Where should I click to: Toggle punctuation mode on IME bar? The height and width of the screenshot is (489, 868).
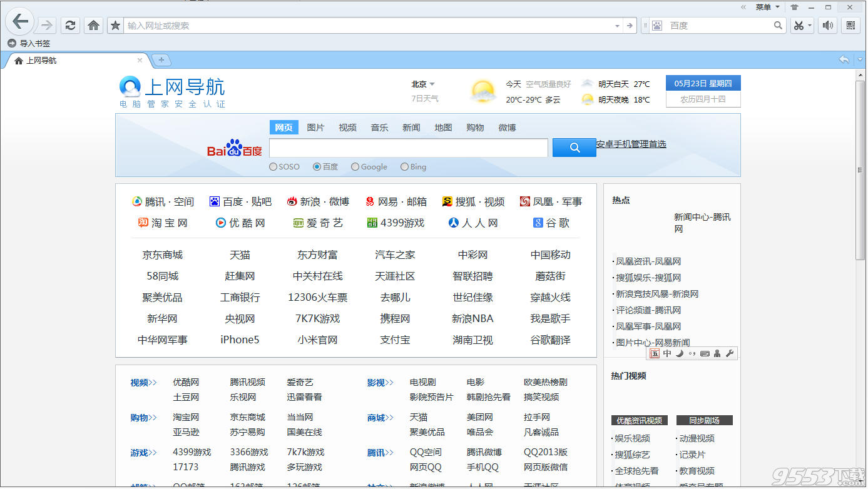point(692,353)
